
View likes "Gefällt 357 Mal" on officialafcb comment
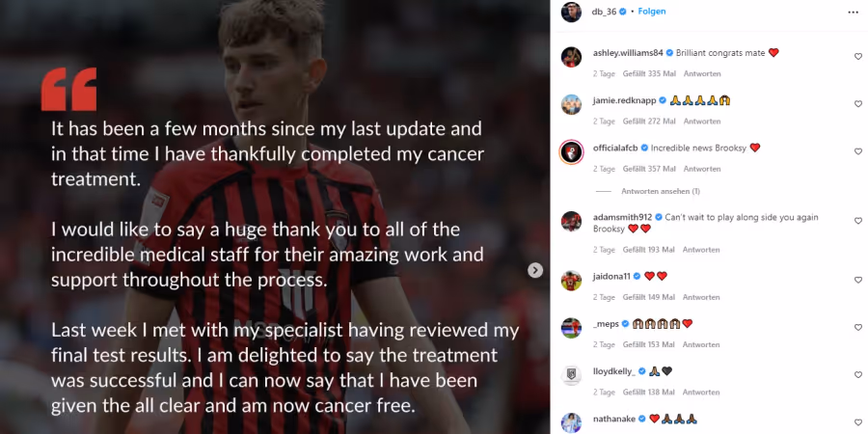coord(649,169)
